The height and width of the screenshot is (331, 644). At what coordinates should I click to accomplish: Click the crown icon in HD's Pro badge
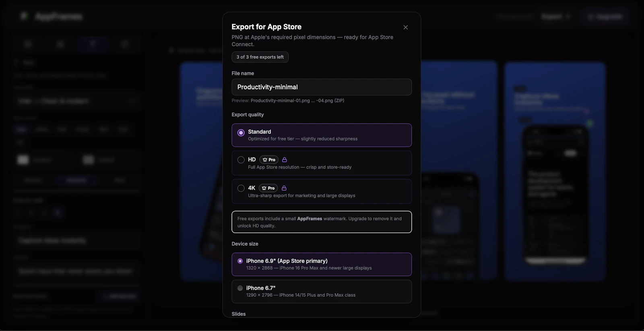pos(265,160)
